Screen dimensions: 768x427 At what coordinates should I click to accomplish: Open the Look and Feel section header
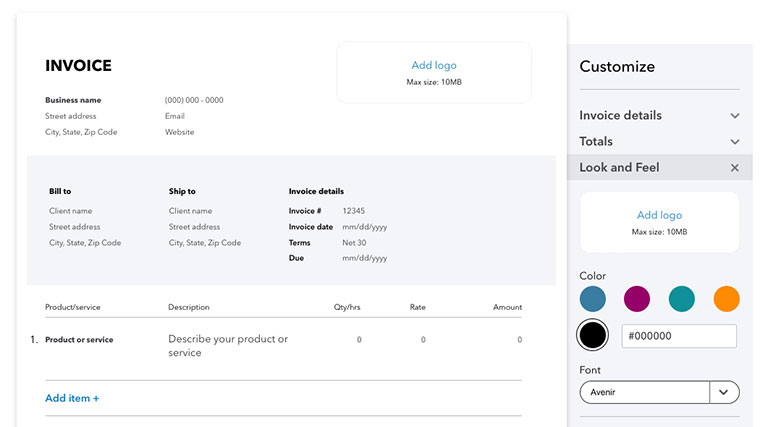(x=620, y=168)
